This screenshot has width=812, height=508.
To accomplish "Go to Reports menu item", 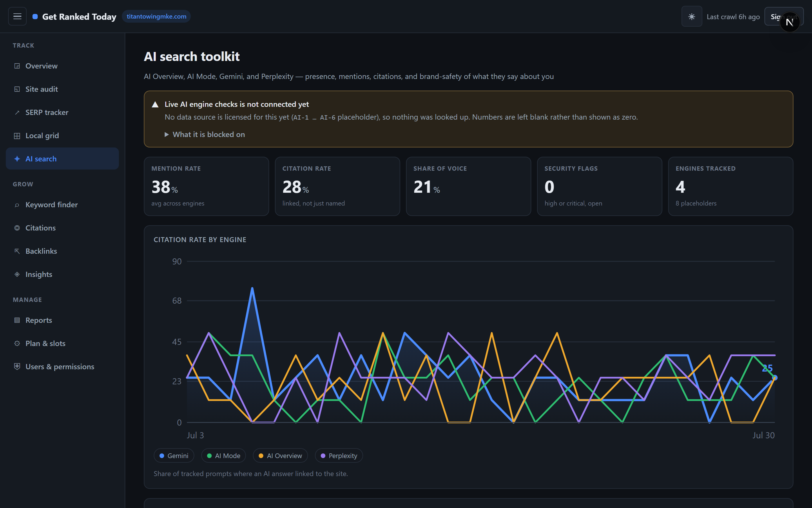I will [62, 320].
